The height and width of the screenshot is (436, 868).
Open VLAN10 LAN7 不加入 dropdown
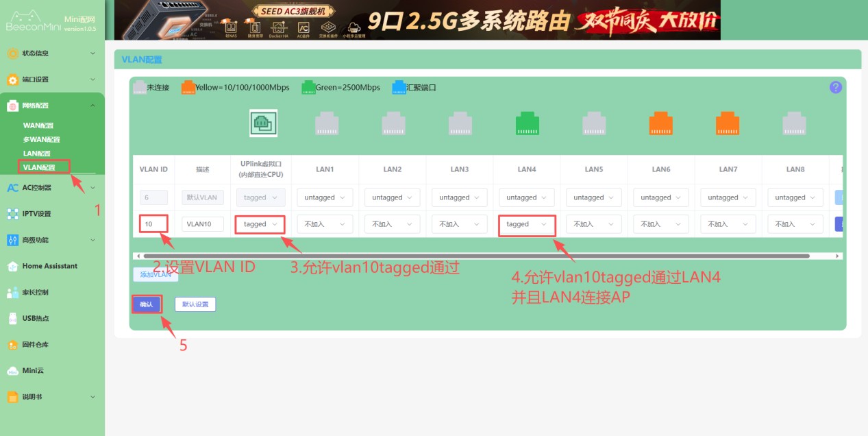point(728,224)
